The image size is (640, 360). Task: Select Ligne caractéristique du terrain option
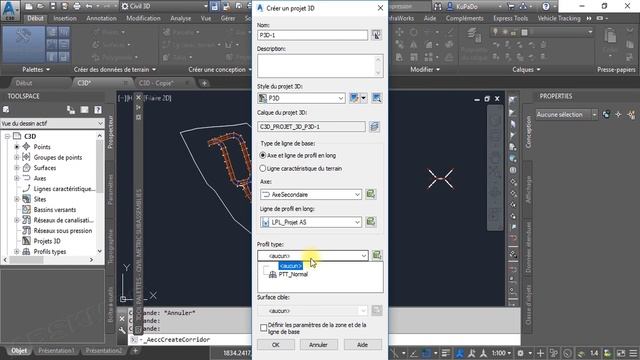pos(301,168)
